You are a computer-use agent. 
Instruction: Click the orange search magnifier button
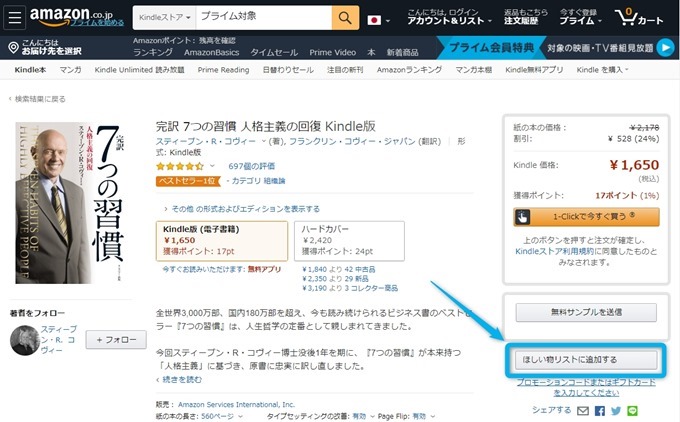345,18
